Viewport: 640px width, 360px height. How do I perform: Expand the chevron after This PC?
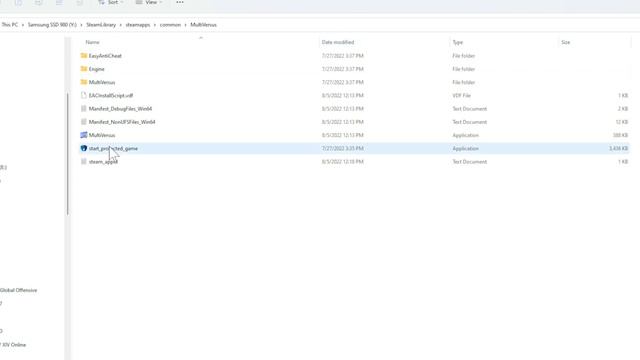23,25
